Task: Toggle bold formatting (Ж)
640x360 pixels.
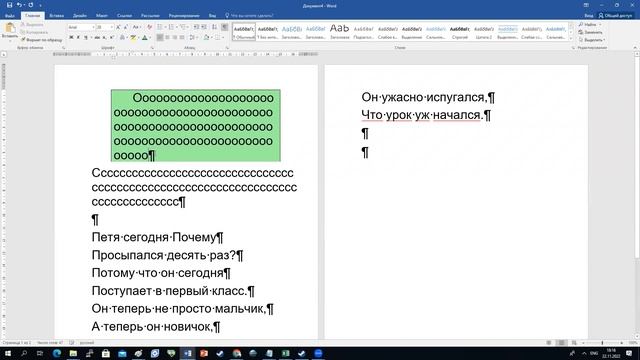Action: pos(71,37)
